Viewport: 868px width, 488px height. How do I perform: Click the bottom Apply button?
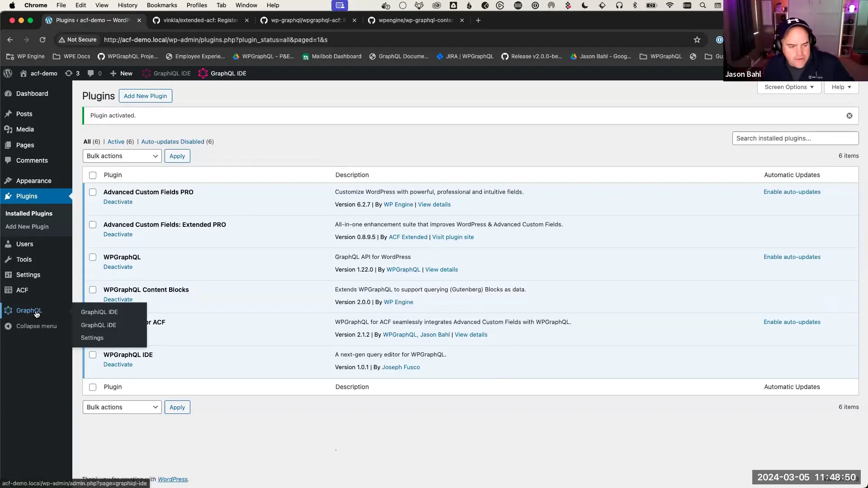coord(177,407)
